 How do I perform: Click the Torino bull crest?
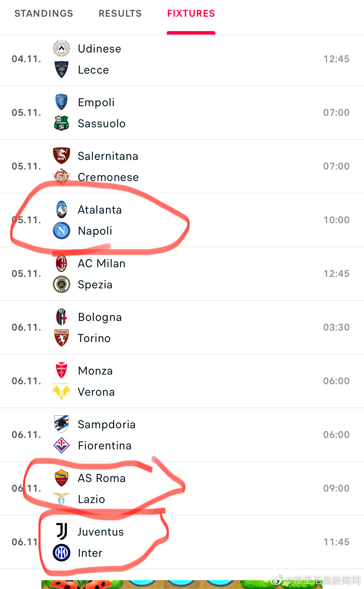coord(62,338)
